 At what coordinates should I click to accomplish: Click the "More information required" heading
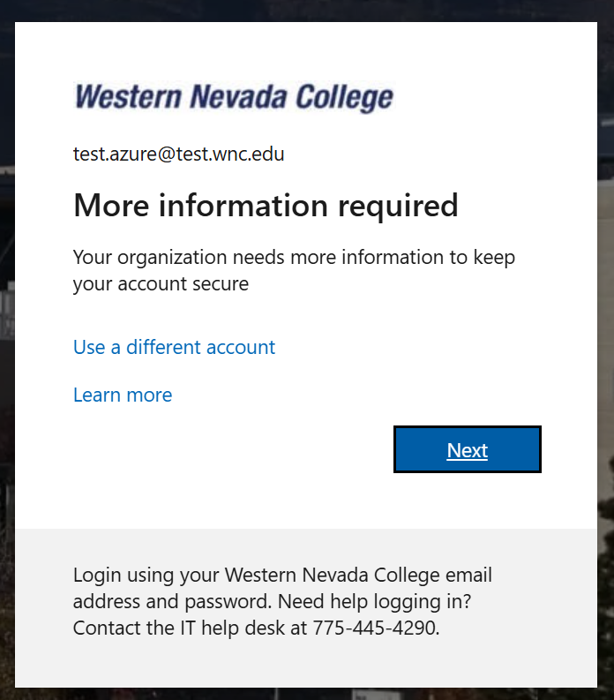266,206
